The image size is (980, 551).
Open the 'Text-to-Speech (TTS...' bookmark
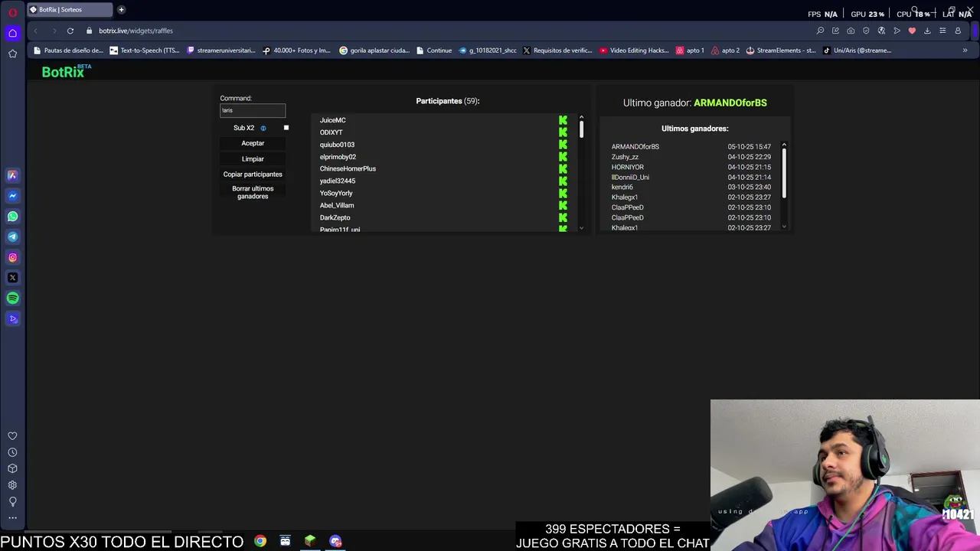pyautogui.click(x=145, y=51)
